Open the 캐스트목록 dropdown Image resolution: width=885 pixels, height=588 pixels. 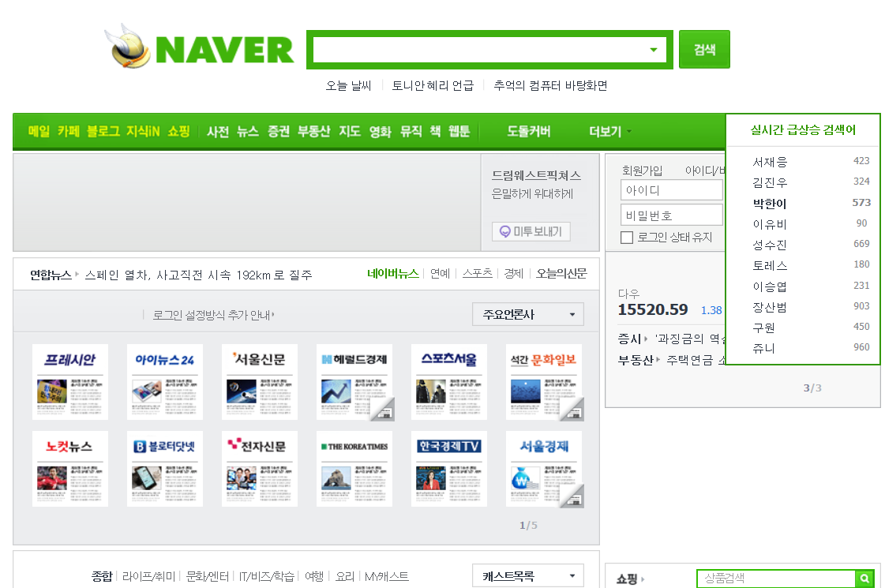[x=527, y=576]
